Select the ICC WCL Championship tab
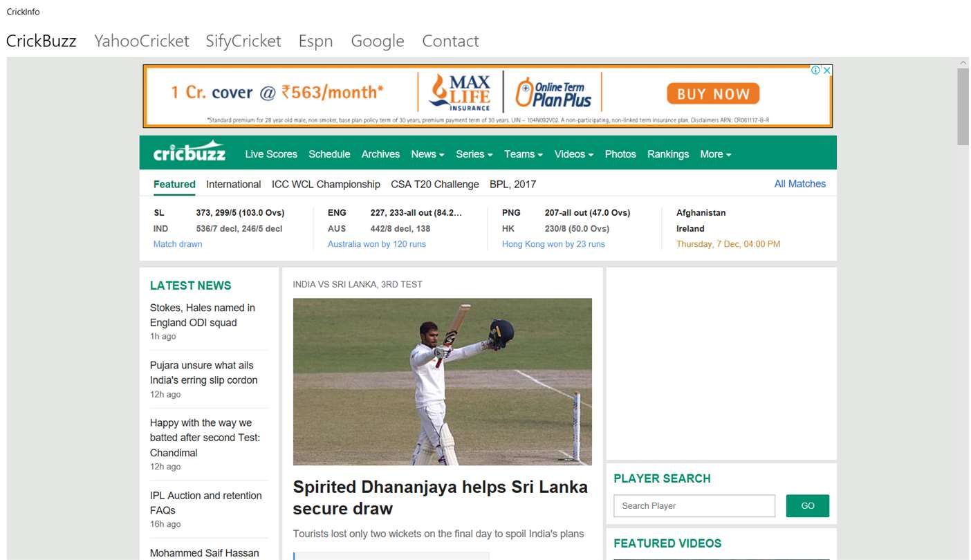Viewport: 971px width, 560px height. (326, 185)
